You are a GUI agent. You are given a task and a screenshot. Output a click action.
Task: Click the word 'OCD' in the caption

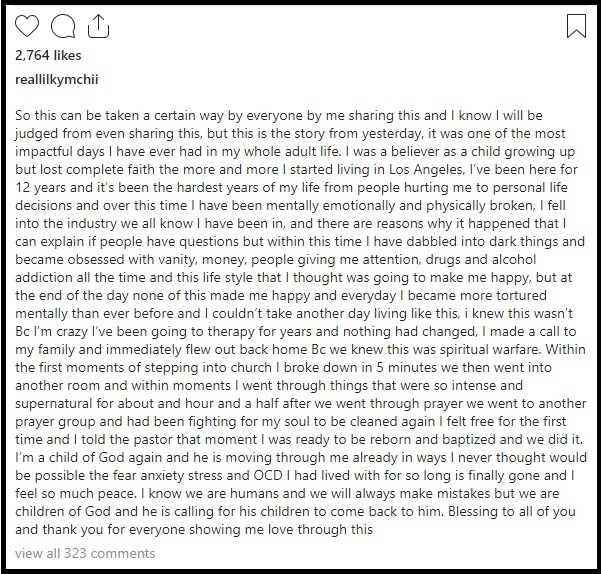268,476
